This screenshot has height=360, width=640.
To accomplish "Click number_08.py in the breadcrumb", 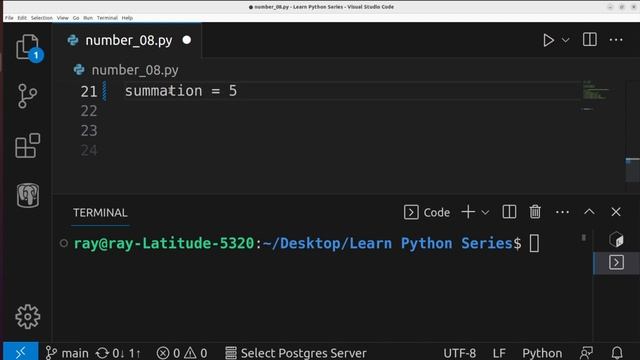I will (x=135, y=70).
